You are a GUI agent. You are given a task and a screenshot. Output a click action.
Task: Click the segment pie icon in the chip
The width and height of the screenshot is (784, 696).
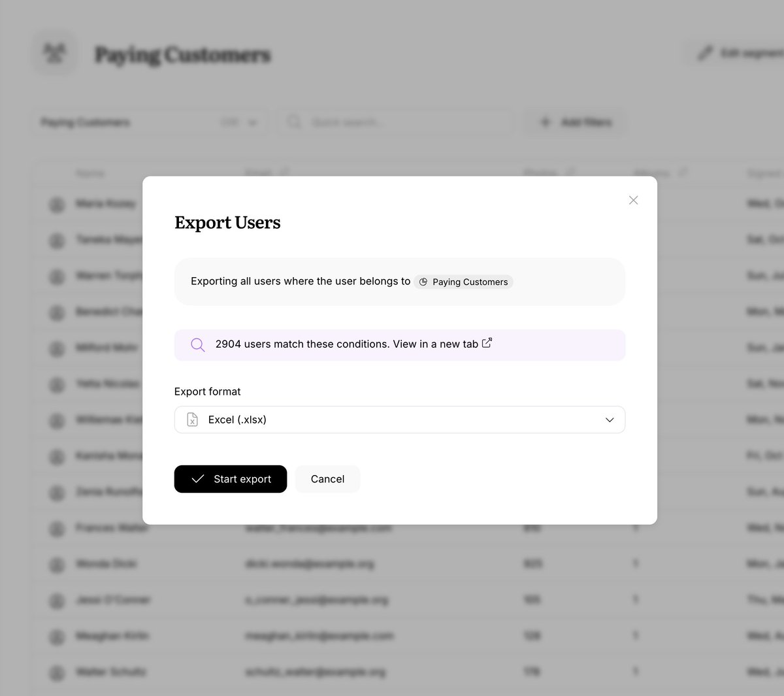423,282
